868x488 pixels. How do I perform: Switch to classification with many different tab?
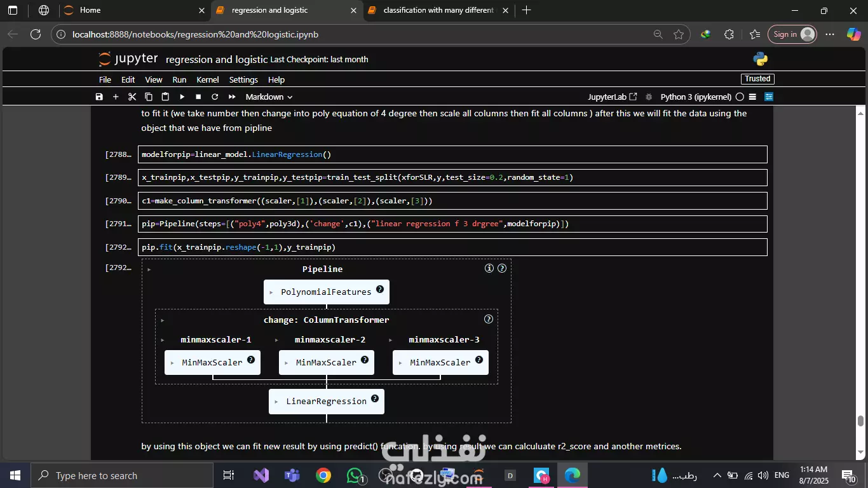438,10
